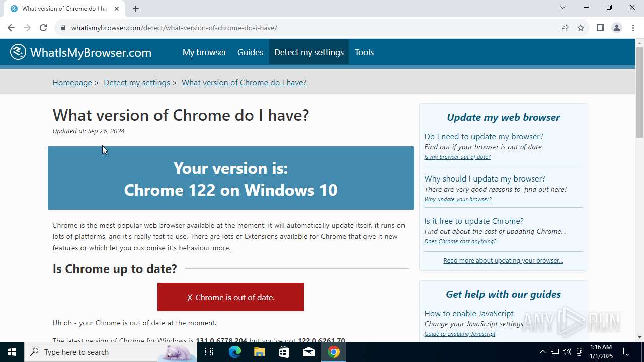Open the Chrome profile avatar icon
This screenshot has width=644, height=362.
[617, 28]
